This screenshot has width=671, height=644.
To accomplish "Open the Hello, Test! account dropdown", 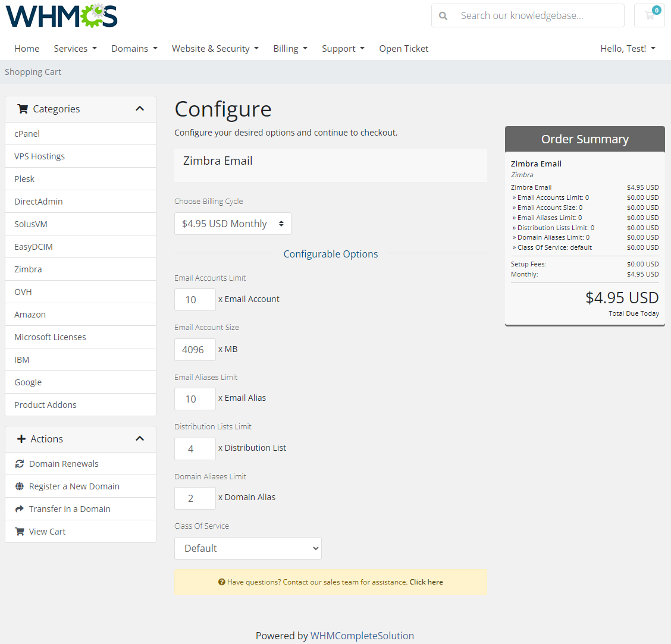I will pyautogui.click(x=628, y=48).
